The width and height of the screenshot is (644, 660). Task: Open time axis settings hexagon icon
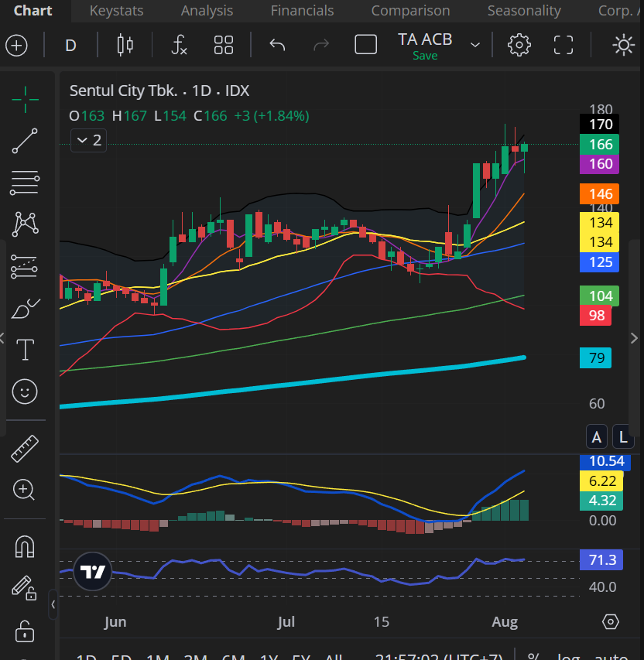tap(610, 621)
